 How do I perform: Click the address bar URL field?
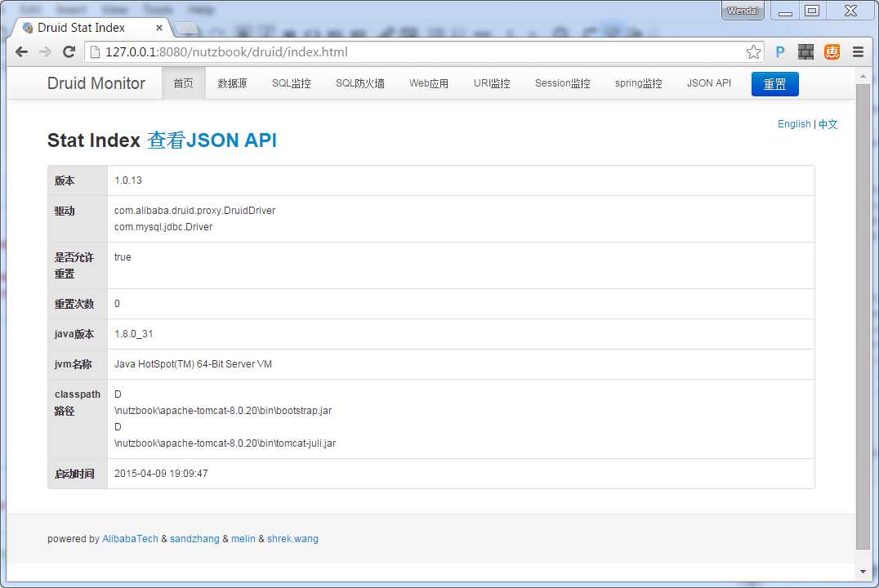pyautogui.click(x=425, y=52)
